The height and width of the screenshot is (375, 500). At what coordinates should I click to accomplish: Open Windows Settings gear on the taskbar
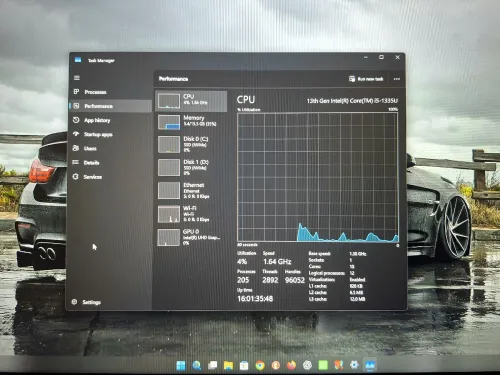(354, 365)
